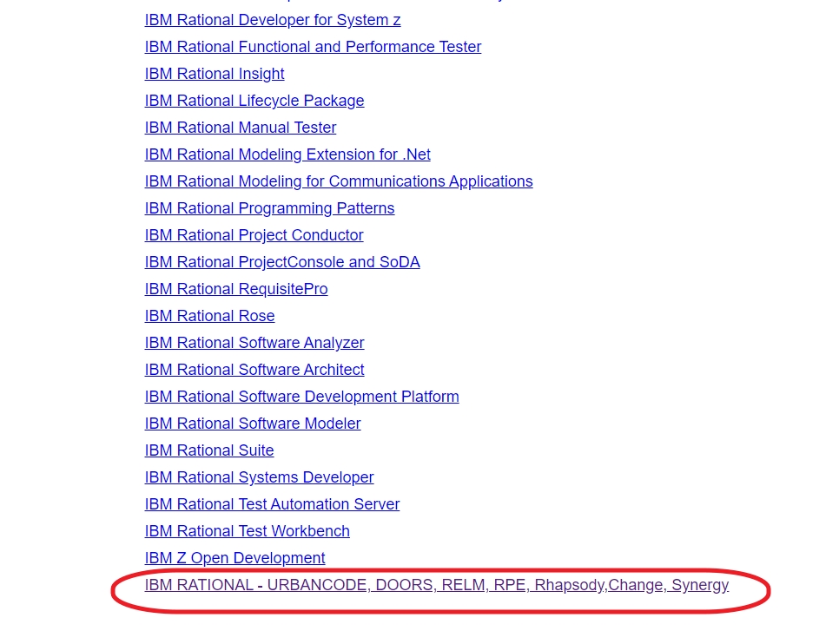The height and width of the screenshot is (644, 819).
Task: Click the IBM Rational Suite link
Action: click(209, 450)
